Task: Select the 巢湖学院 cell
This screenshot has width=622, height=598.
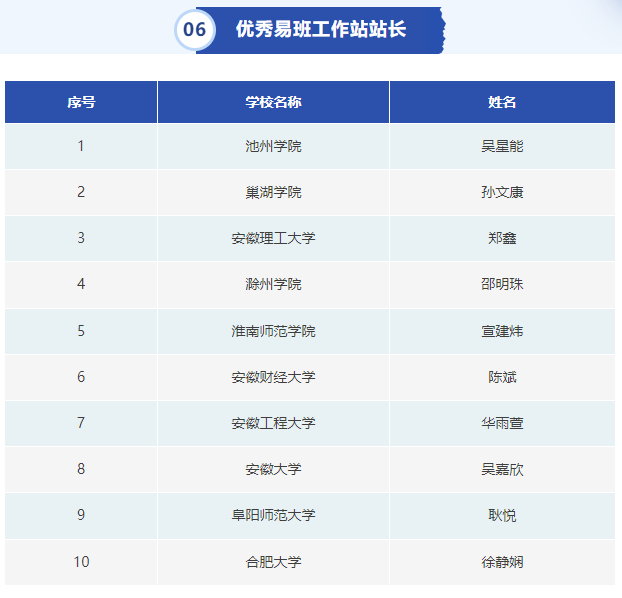Action: coord(273,192)
